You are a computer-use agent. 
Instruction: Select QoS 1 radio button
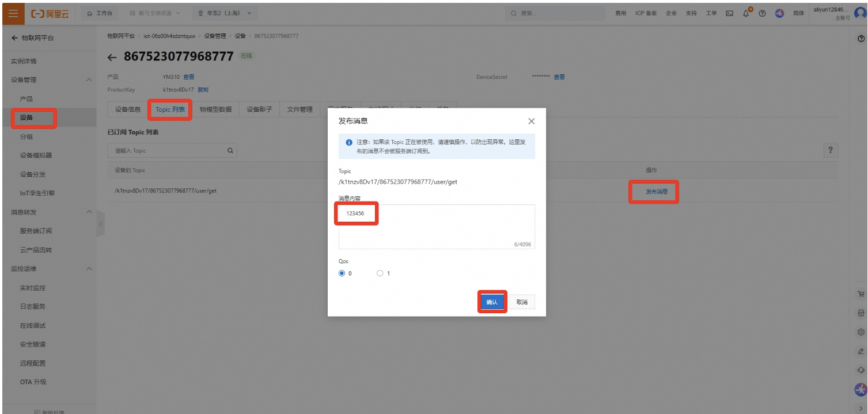pos(380,274)
